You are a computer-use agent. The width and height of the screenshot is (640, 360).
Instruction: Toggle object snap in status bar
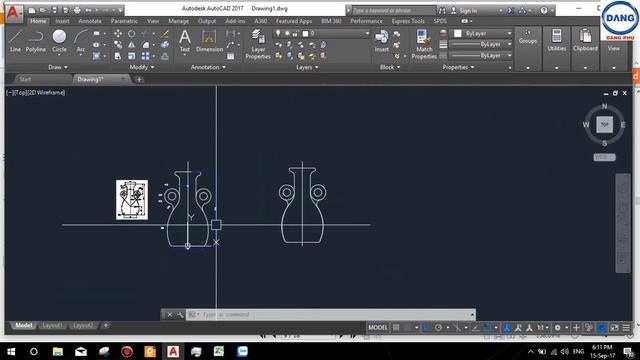(x=487, y=327)
